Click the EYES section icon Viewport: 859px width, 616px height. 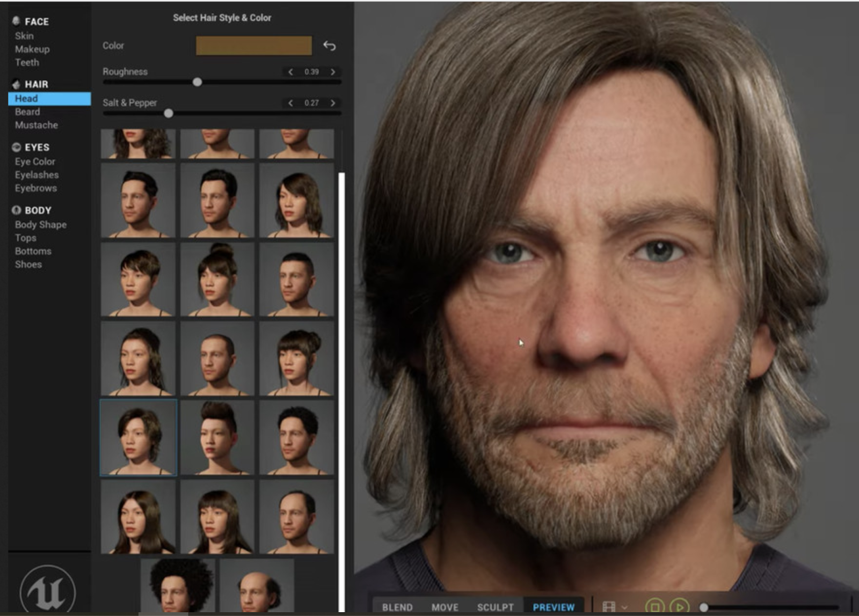pos(16,147)
